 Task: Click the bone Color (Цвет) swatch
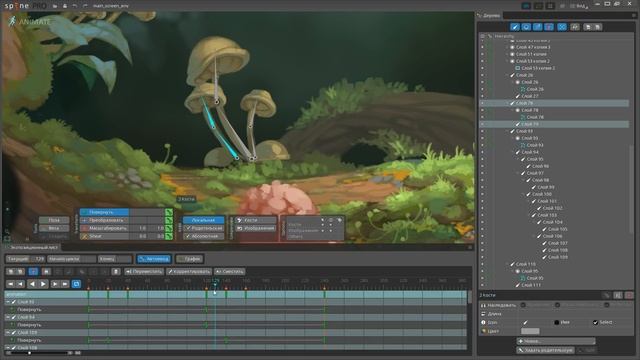(x=530, y=331)
